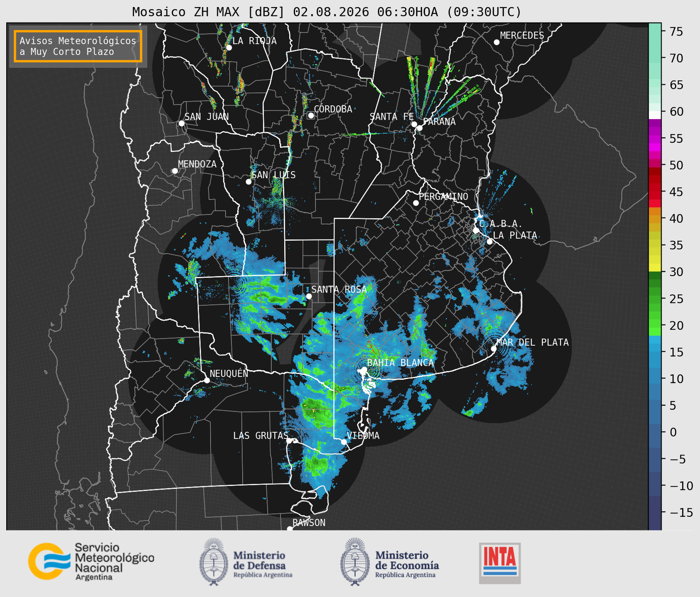Viewport: 700px width, 597px height.
Task: Select the Santa Rosa city marker dot
Action: (x=309, y=296)
